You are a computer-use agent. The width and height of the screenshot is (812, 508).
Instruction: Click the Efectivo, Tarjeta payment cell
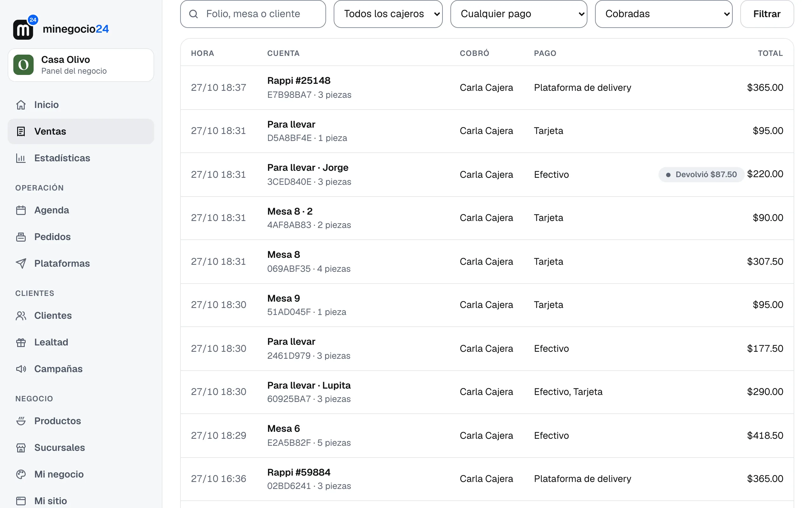click(x=568, y=392)
